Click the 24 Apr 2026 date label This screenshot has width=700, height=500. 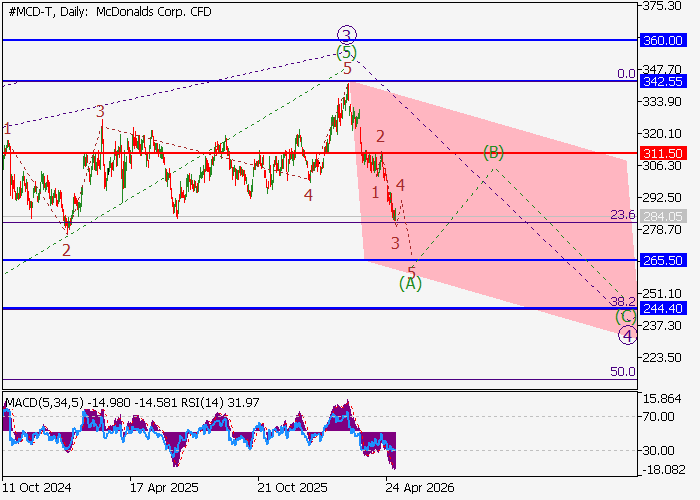pyautogui.click(x=420, y=488)
